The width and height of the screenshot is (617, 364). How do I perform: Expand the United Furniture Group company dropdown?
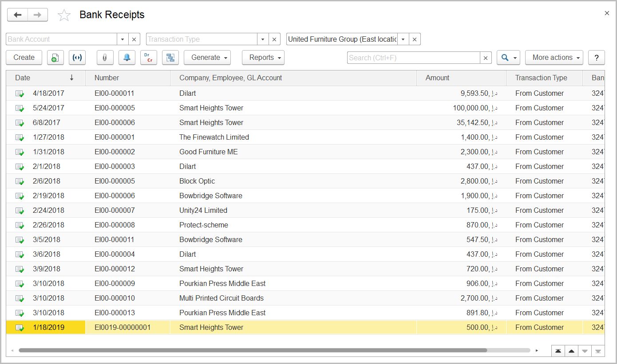[x=403, y=39]
